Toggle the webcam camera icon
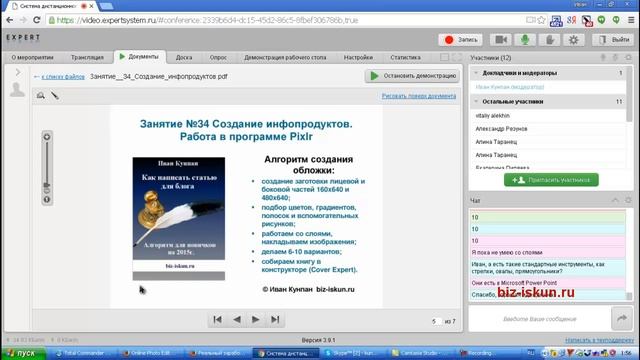640x360 pixels. 501,40
